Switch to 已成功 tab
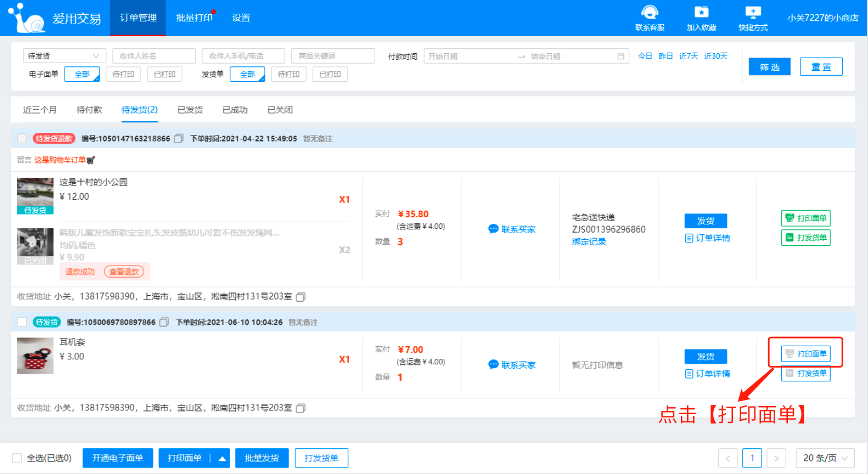This screenshot has height=474, width=868. [235, 110]
